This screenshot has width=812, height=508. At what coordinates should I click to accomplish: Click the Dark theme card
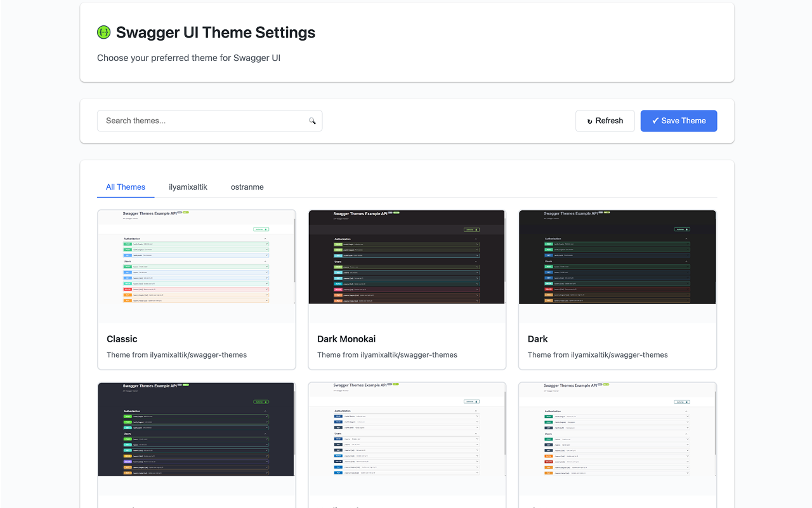617,289
